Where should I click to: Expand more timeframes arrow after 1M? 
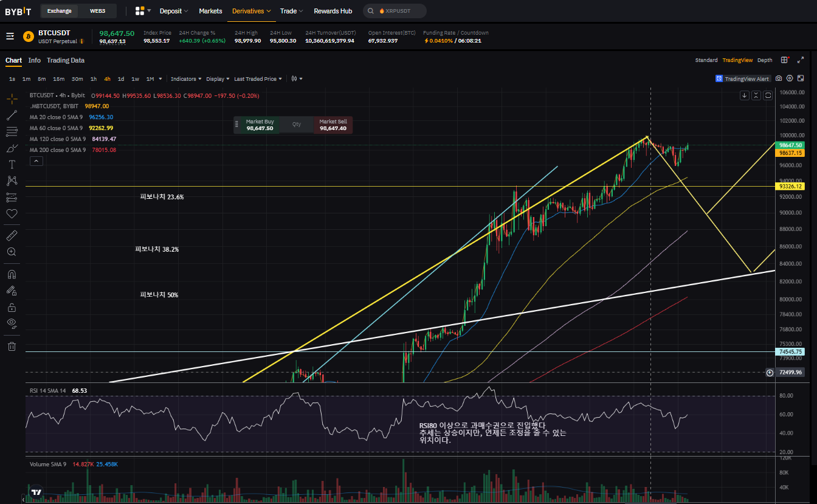[x=160, y=79]
